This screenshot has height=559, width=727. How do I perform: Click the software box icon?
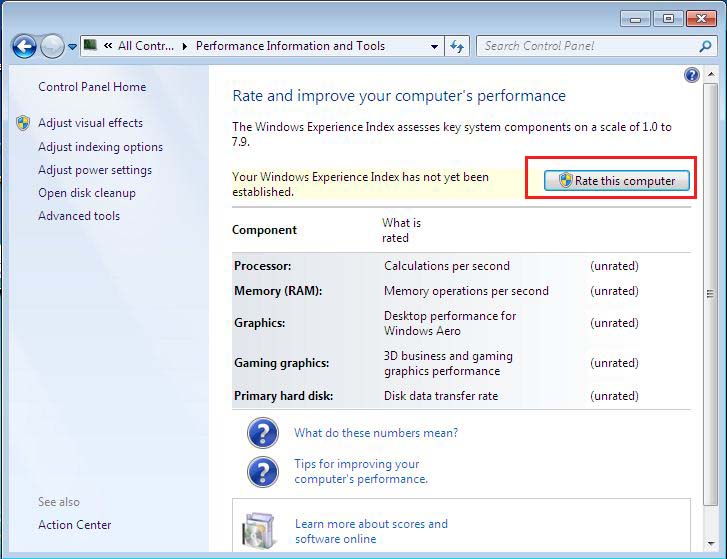pyautogui.click(x=259, y=530)
